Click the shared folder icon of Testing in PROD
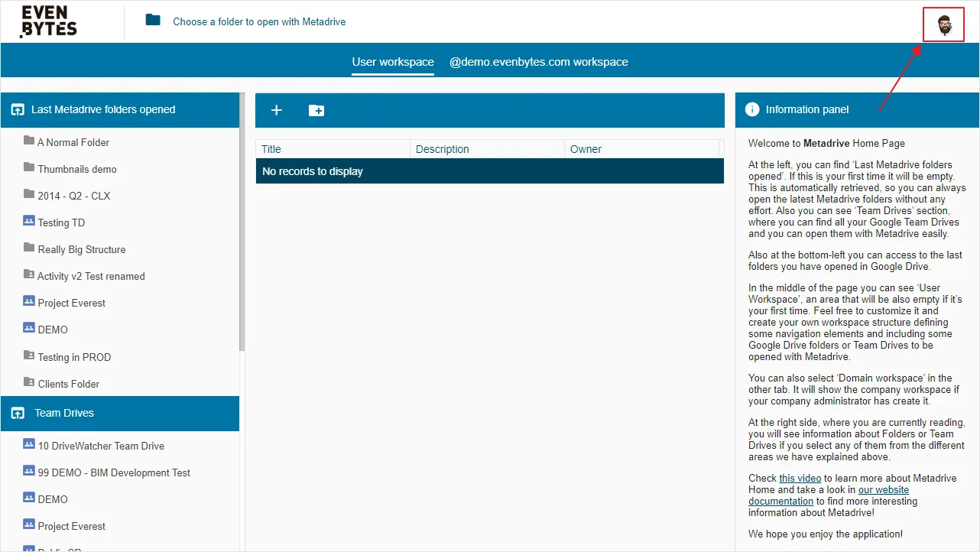Viewport: 980px width, 552px height. click(x=29, y=356)
